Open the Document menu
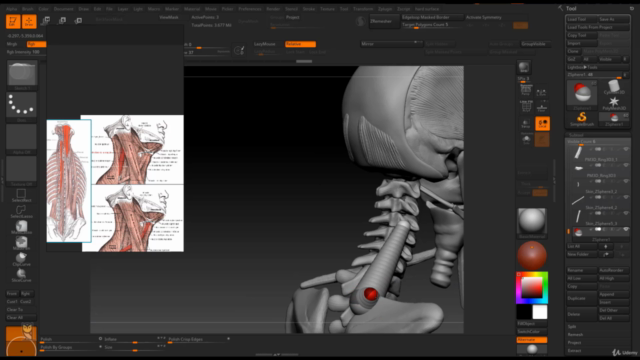The width and height of the screenshot is (640, 360). (x=64, y=9)
